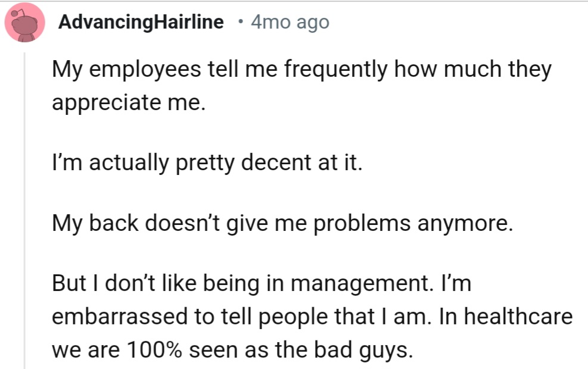This screenshot has height=369, width=588.
Task: Click the words "My back" in the comment
Action: (x=88, y=223)
